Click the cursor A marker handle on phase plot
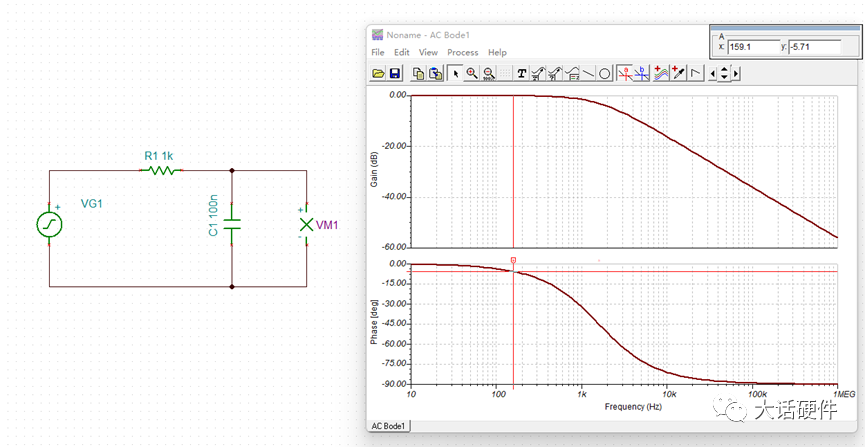This screenshot has width=865, height=447. point(514,259)
